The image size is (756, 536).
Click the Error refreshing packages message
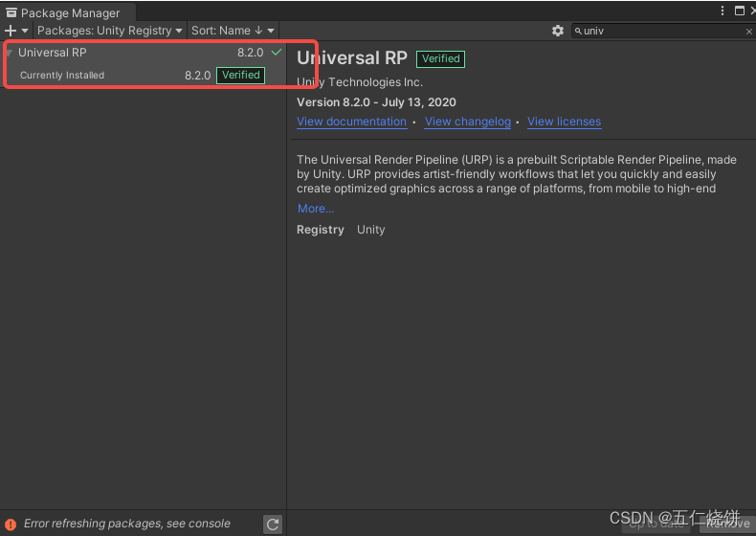pyautogui.click(x=127, y=524)
